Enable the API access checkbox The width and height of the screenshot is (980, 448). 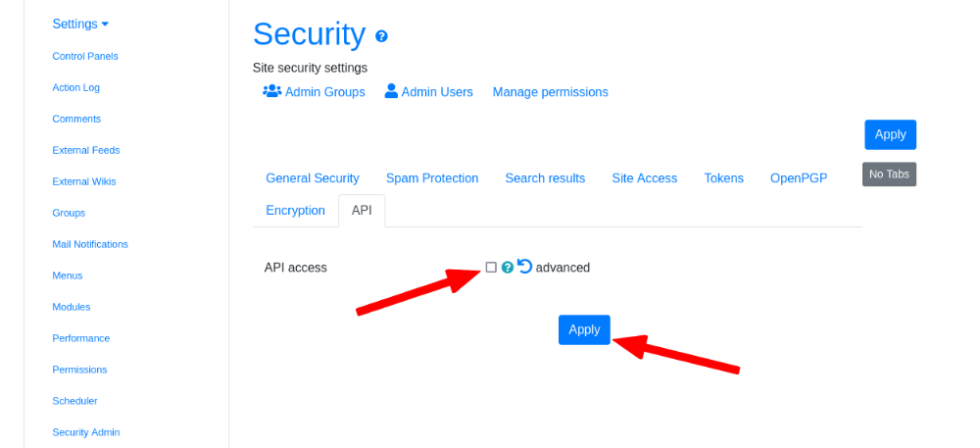coord(491,268)
